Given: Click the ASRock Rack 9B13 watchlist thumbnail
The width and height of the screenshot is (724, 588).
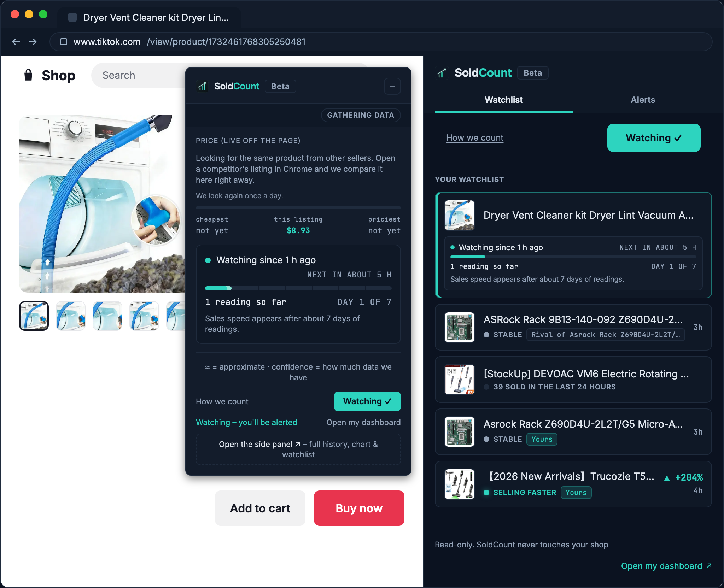Looking at the screenshot, I should click(460, 327).
